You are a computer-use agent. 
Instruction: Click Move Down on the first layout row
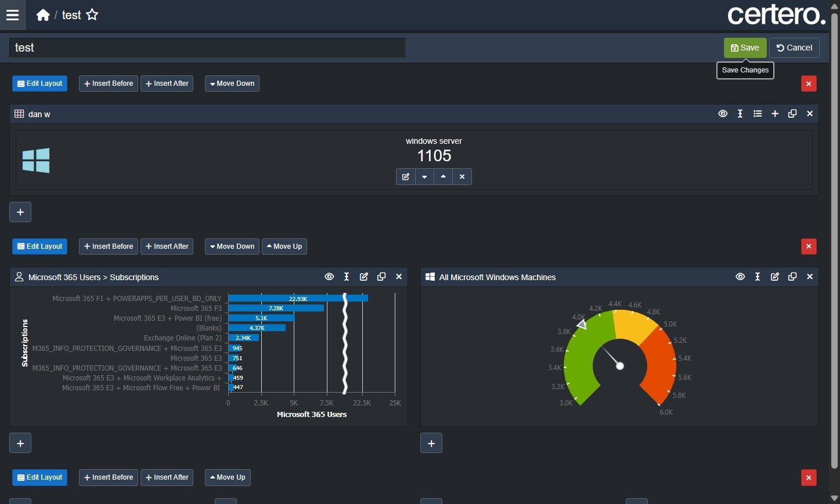tap(232, 84)
